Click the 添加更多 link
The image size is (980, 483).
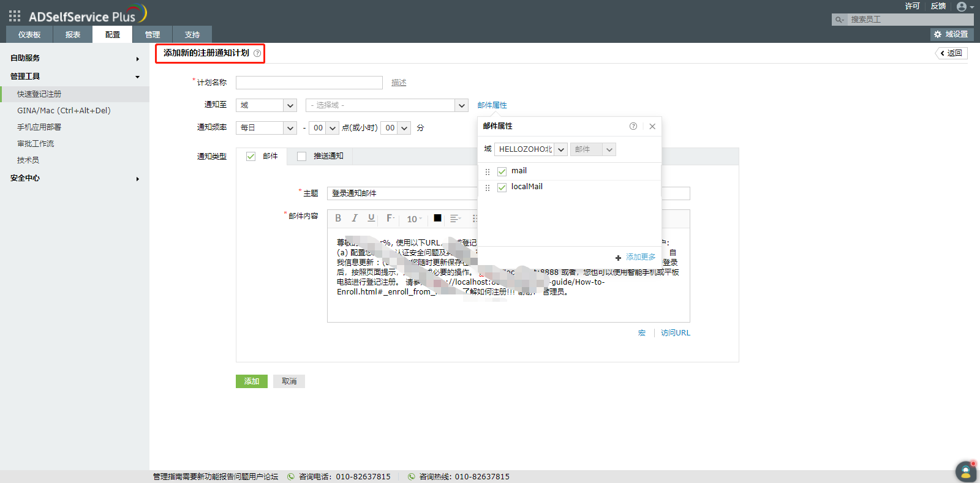[640, 257]
